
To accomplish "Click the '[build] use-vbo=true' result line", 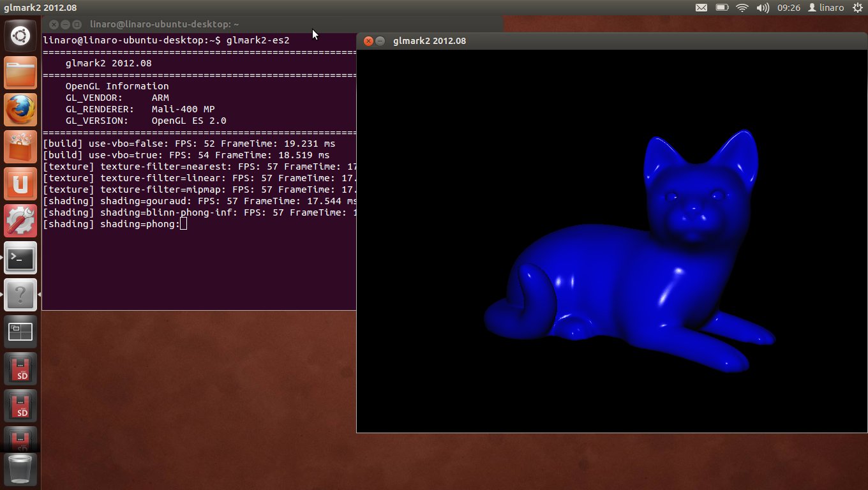I will (x=186, y=155).
